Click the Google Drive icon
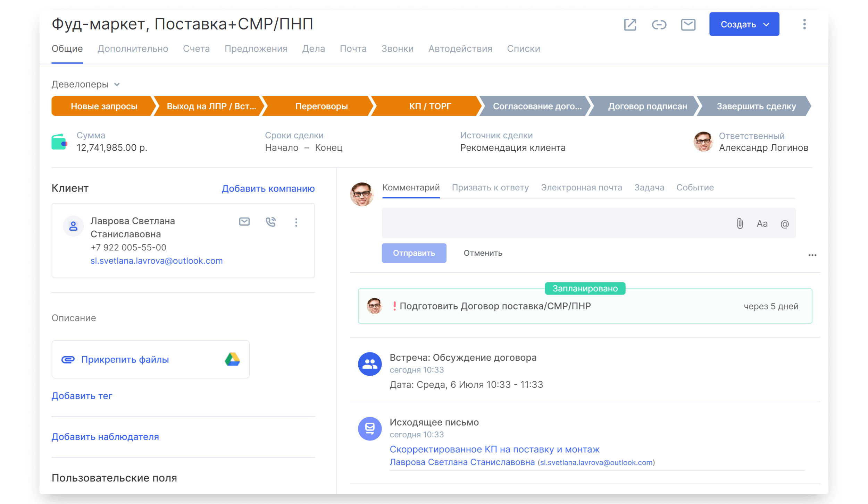This screenshot has width=868, height=504. coord(232,359)
